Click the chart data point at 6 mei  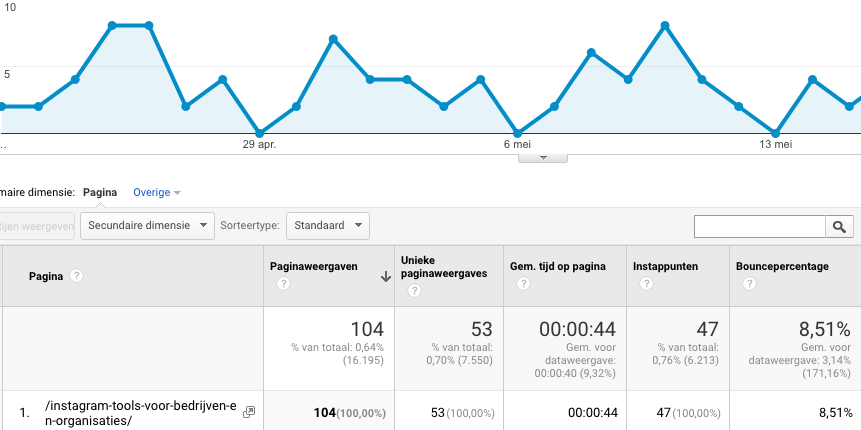[x=517, y=133]
